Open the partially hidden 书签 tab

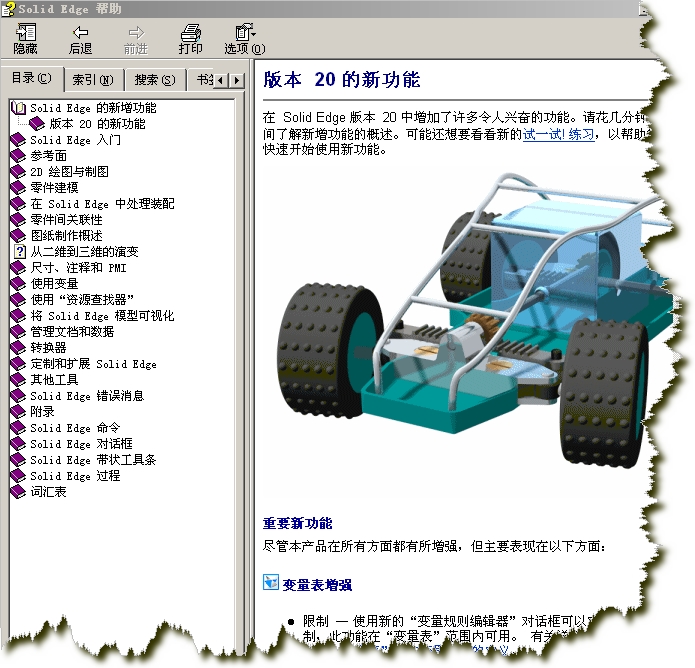[205, 80]
